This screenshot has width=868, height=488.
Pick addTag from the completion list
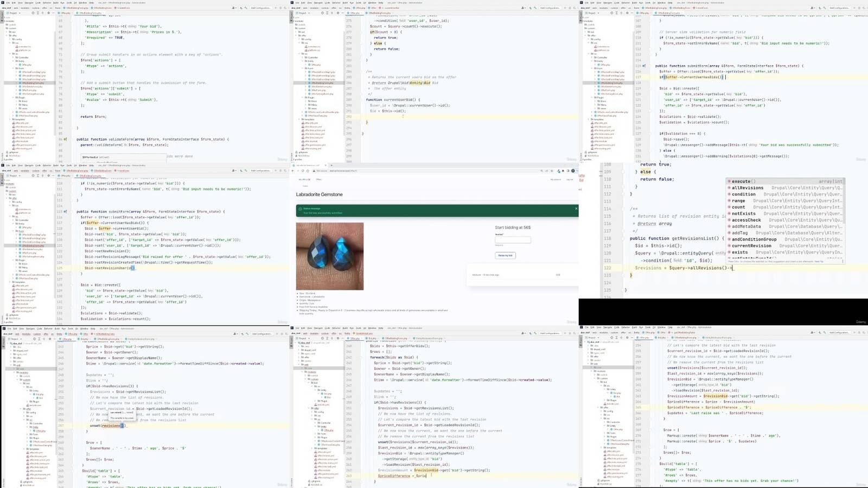click(785, 233)
